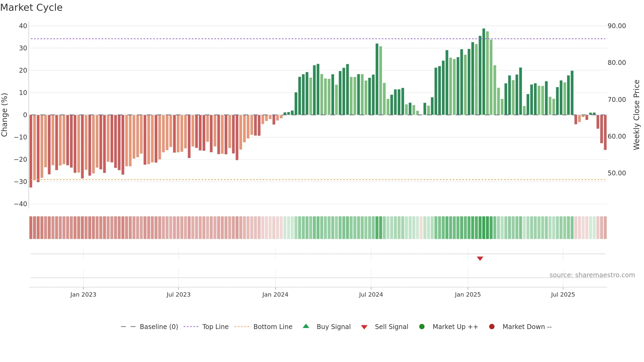Click the 30 change axis label

click(23, 48)
